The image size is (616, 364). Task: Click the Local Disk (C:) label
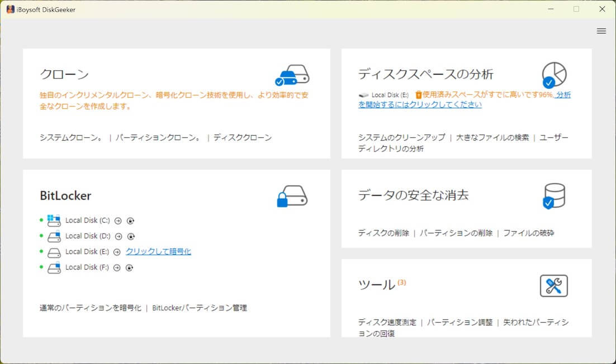tap(88, 221)
